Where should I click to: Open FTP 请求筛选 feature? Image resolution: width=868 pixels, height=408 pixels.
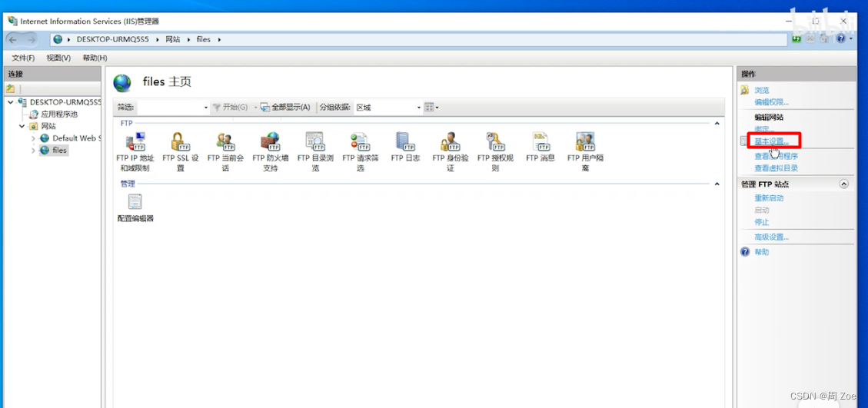tap(361, 151)
